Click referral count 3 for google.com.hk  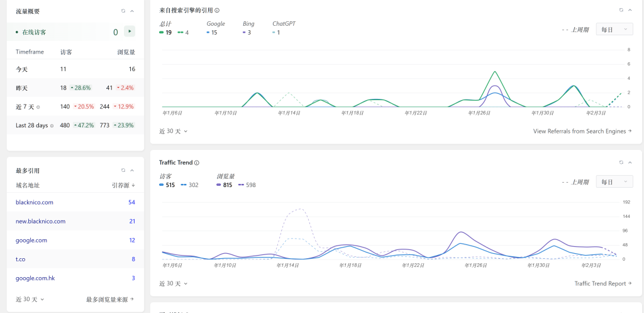[133, 278]
